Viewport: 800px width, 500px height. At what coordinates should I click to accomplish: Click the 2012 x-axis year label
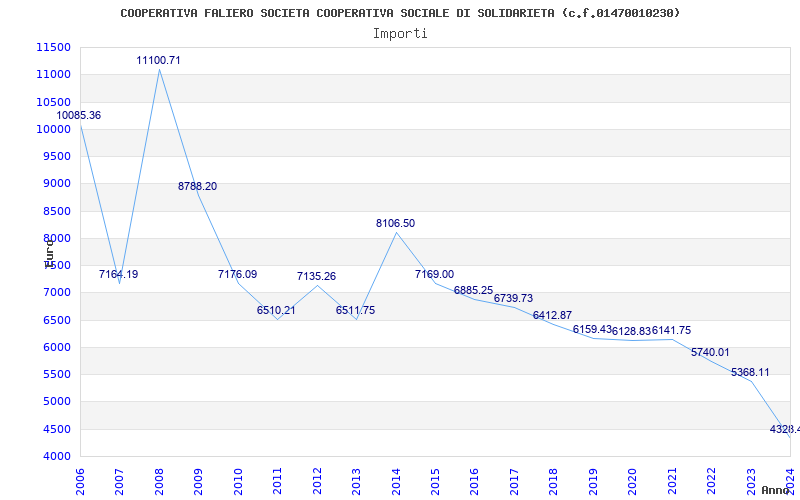tap(317, 481)
